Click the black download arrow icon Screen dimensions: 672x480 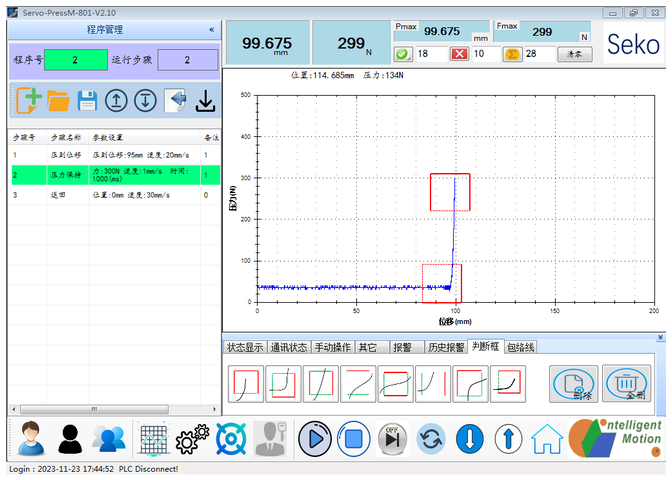tap(205, 101)
